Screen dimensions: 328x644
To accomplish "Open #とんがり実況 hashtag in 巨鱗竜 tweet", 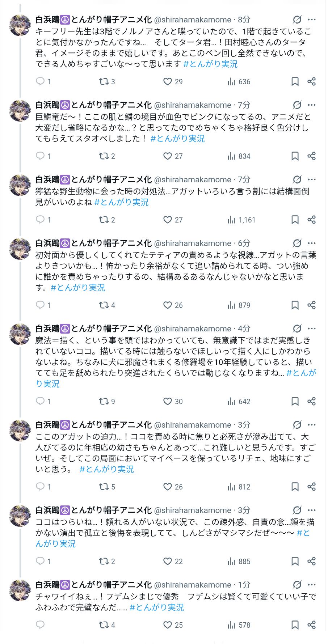I will [177, 139].
